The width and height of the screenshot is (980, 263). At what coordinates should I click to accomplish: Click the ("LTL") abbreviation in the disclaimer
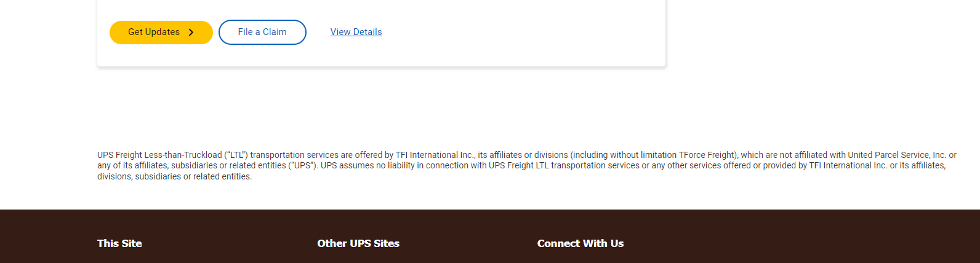tap(236, 155)
